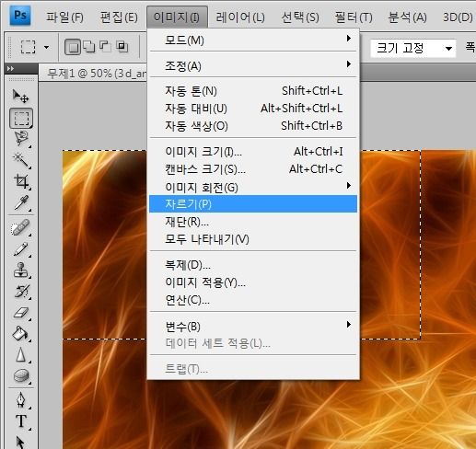Select the Eyedropper tool
Viewport: 476px width, 449px height.
[x=21, y=202]
